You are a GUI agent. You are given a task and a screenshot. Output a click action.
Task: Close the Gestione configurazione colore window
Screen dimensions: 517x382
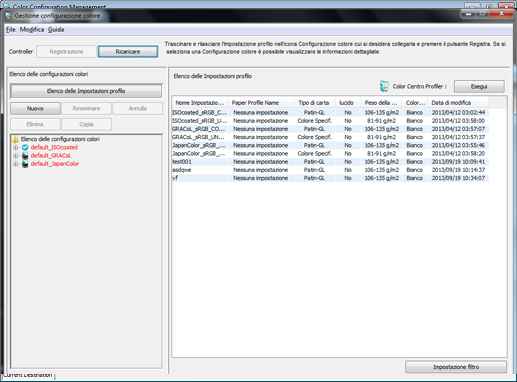pyautogui.click(x=501, y=14)
